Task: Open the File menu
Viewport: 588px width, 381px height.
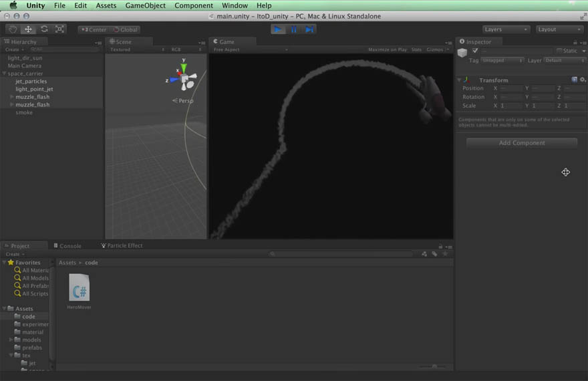Action: pos(59,5)
